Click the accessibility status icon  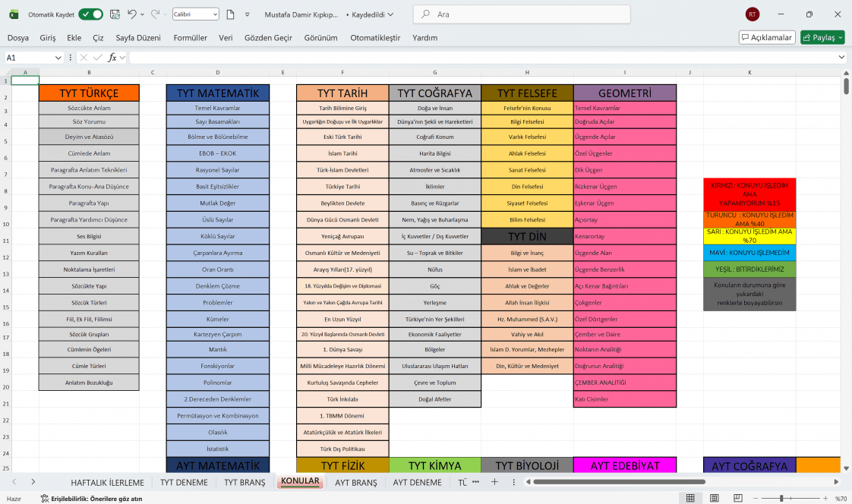pyautogui.click(x=45, y=499)
